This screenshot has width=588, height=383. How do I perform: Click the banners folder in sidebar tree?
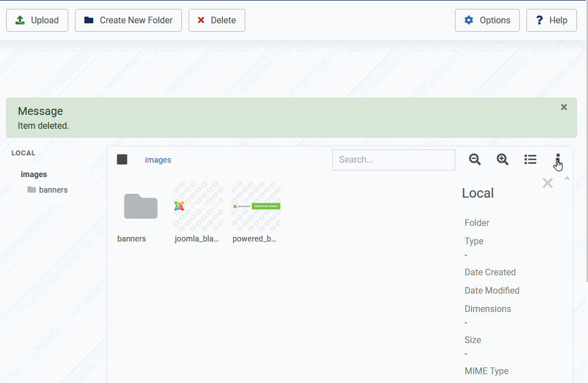pos(53,190)
